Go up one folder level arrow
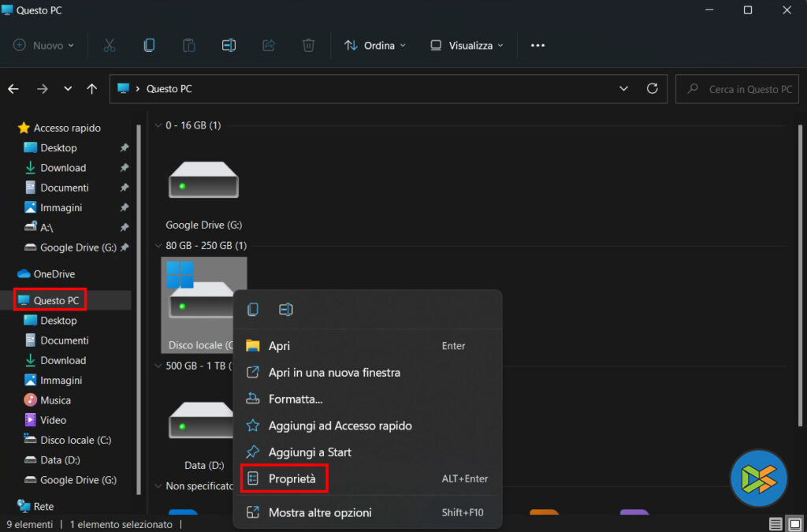807x532 pixels. 92,89
